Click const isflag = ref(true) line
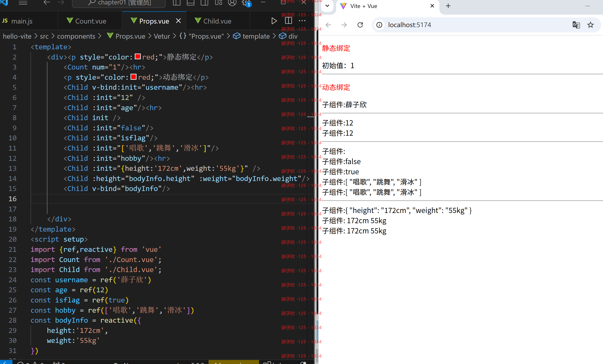Viewport: 603px width, 364px height. pos(80,300)
